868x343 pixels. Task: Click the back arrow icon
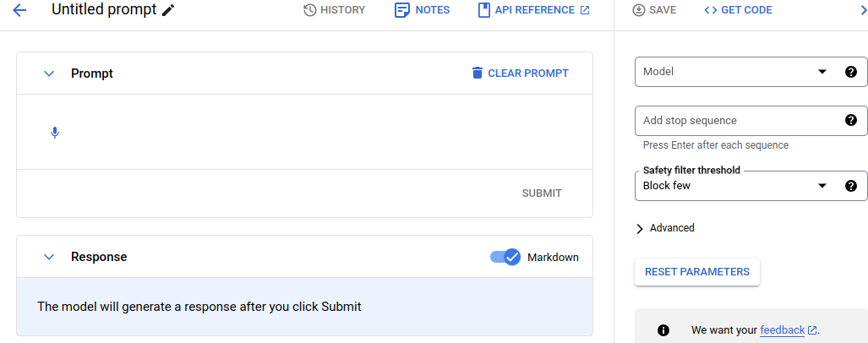(x=19, y=10)
